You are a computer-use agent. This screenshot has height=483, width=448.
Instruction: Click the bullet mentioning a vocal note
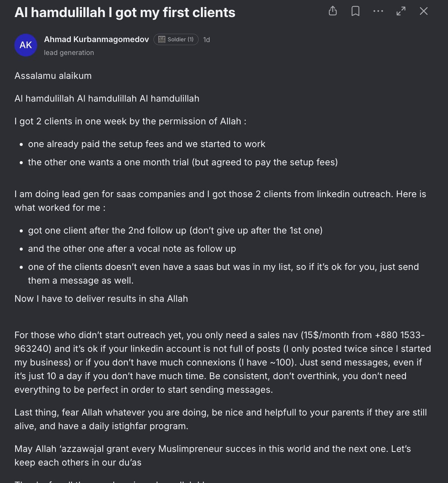pyautogui.click(x=132, y=249)
